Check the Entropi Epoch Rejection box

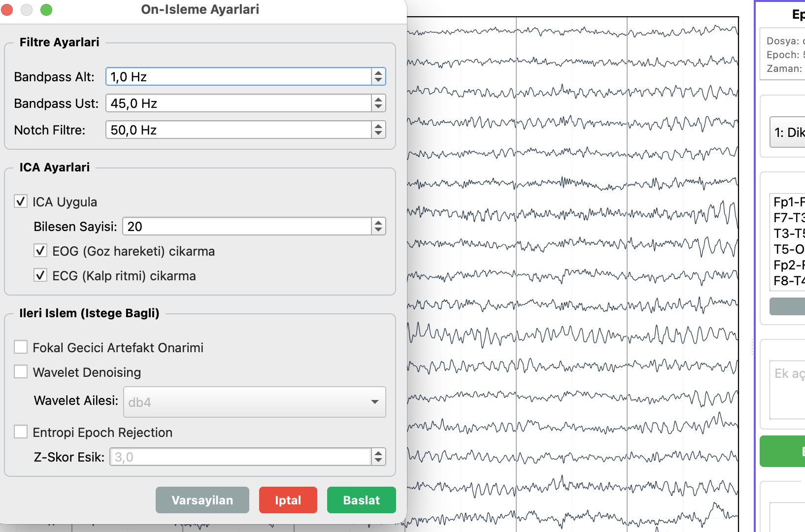tap(21, 432)
